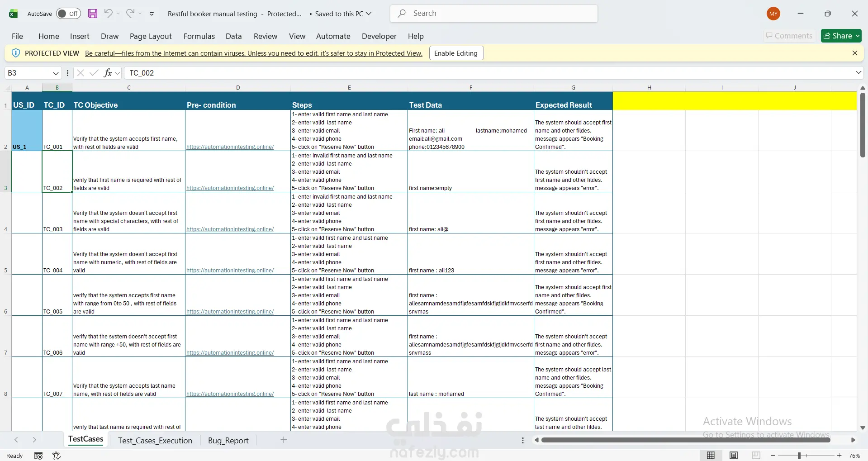This screenshot has height=461, width=868.
Task: Click the Excel app icon
Action: [14, 14]
